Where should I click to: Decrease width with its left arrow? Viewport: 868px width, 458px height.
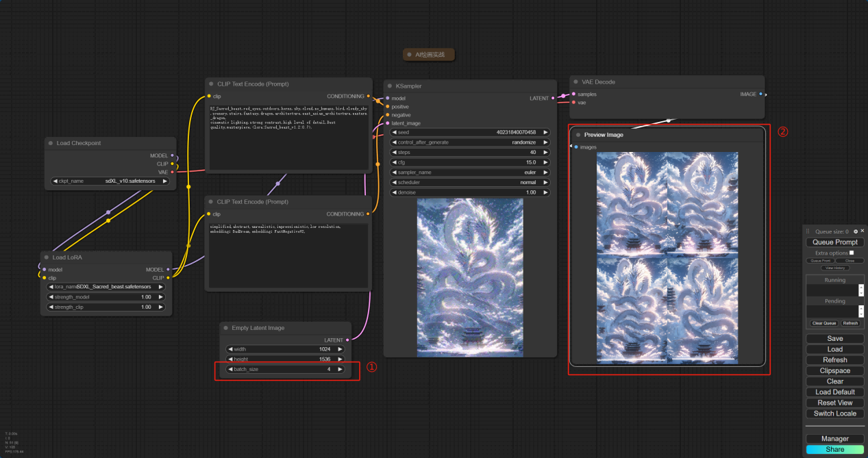[x=230, y=349]
